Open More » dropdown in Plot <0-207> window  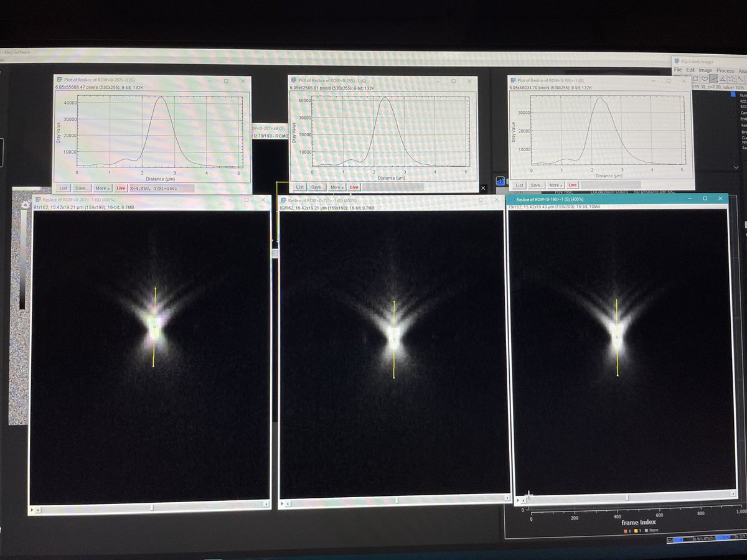[103, 188]
